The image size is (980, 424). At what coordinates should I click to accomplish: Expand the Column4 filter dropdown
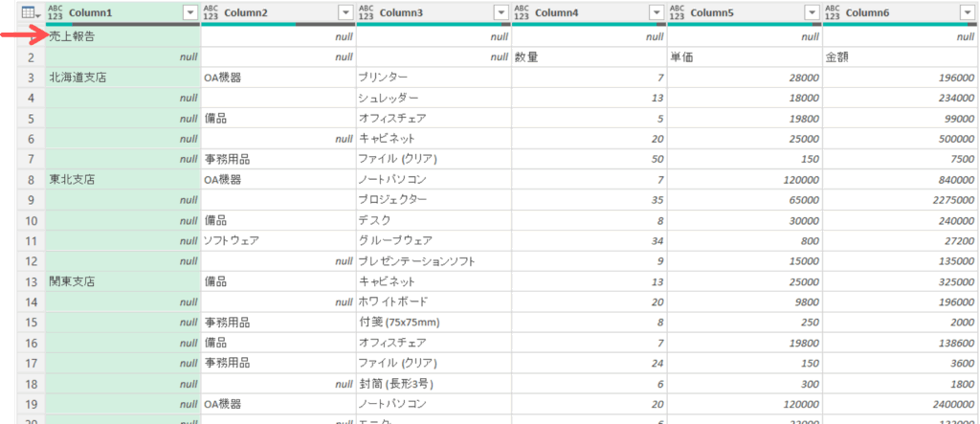pos(656,12)
